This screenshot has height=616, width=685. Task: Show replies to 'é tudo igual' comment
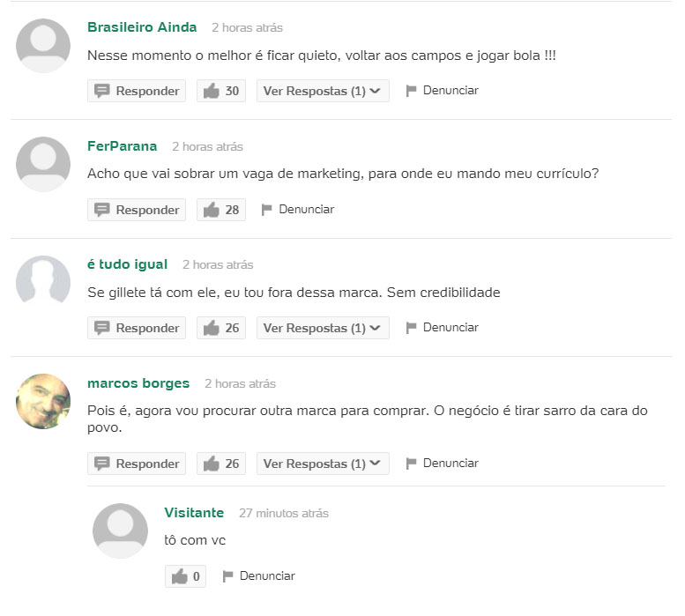323,328
